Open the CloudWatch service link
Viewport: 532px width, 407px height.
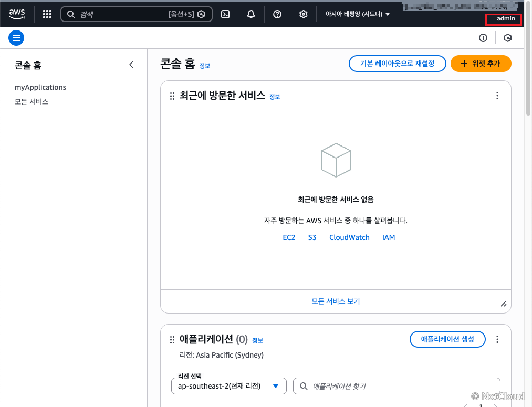pyautogui.click(x=349, y=237)
